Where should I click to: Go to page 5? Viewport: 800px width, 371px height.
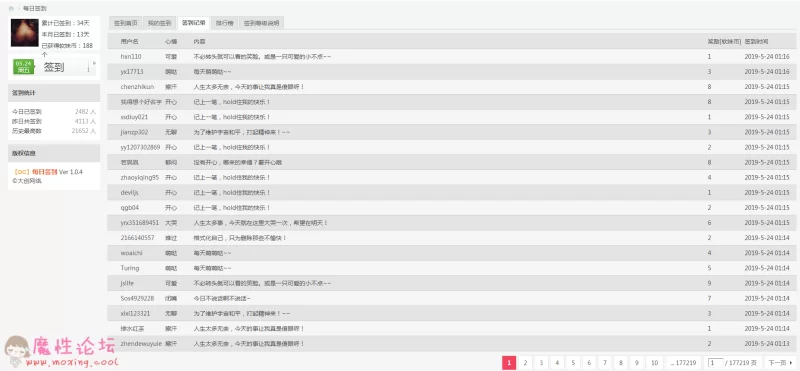[572, 363]
